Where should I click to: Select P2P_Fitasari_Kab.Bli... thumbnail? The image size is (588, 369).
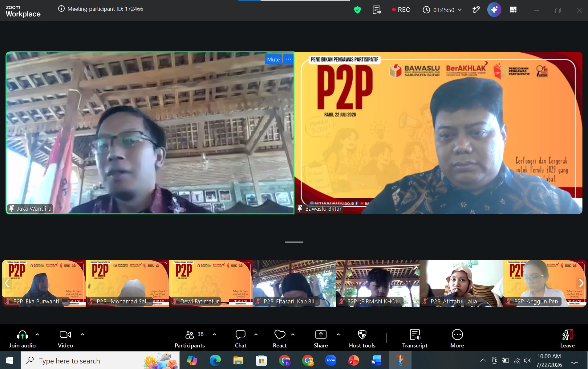click(294, 283)
